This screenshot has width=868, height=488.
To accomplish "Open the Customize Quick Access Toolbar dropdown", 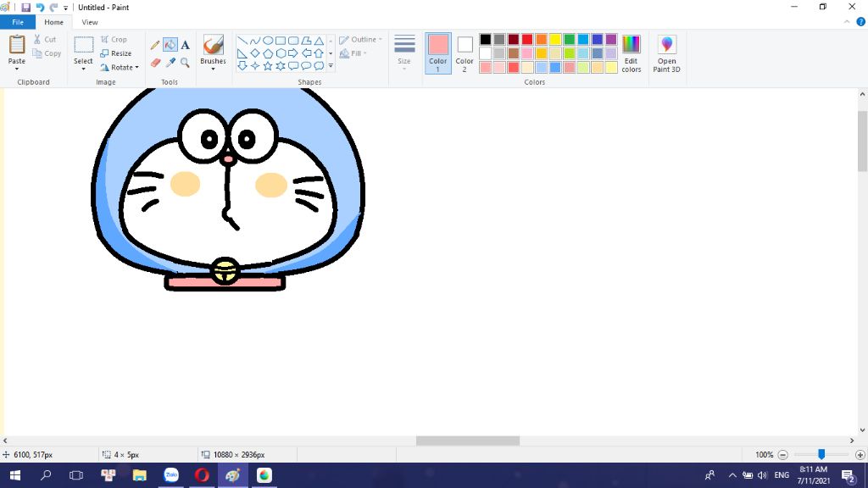I will coord(65,8).
